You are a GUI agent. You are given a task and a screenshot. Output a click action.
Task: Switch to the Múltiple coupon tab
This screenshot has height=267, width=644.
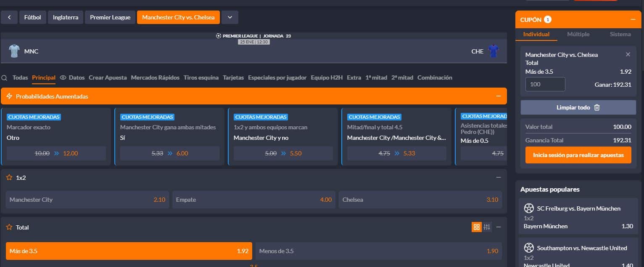tap(578, 34)
